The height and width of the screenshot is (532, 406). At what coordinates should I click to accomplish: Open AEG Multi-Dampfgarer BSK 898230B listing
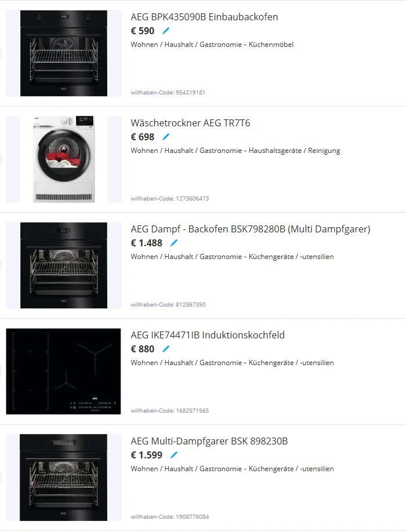(x=209, y=441)
